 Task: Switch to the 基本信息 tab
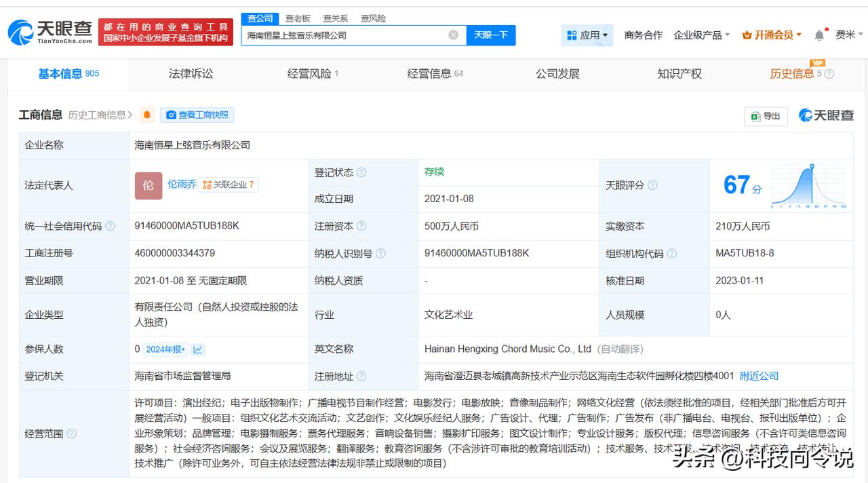[x=68, y=74]
